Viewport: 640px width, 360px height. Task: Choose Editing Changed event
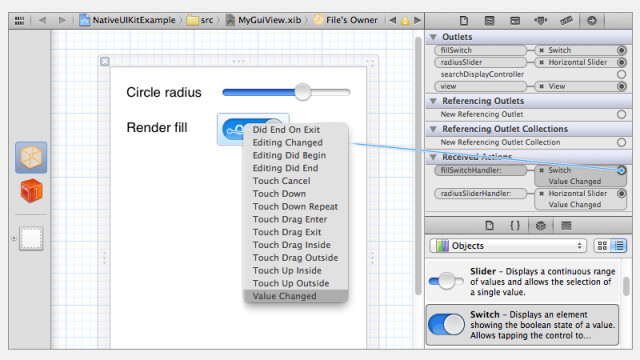pyautogui.click(x=296, y=143)
